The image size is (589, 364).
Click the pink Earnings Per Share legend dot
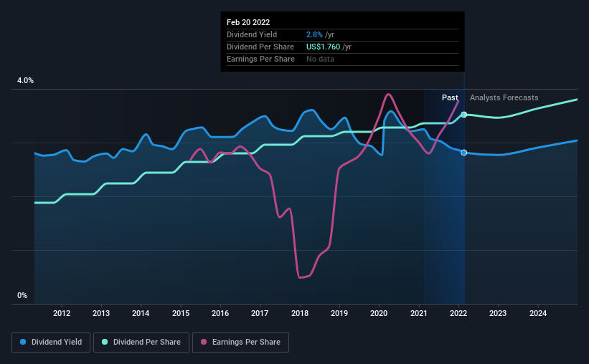204,342
